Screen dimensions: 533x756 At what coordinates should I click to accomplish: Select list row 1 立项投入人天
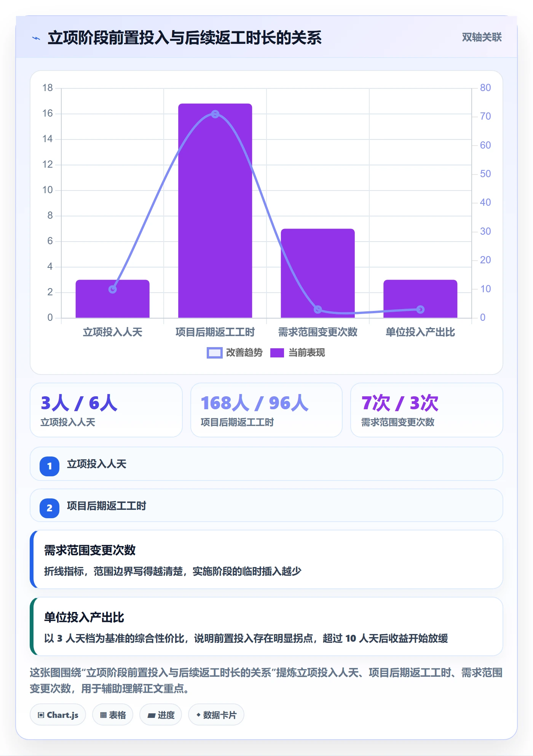(x=266, y=464)
